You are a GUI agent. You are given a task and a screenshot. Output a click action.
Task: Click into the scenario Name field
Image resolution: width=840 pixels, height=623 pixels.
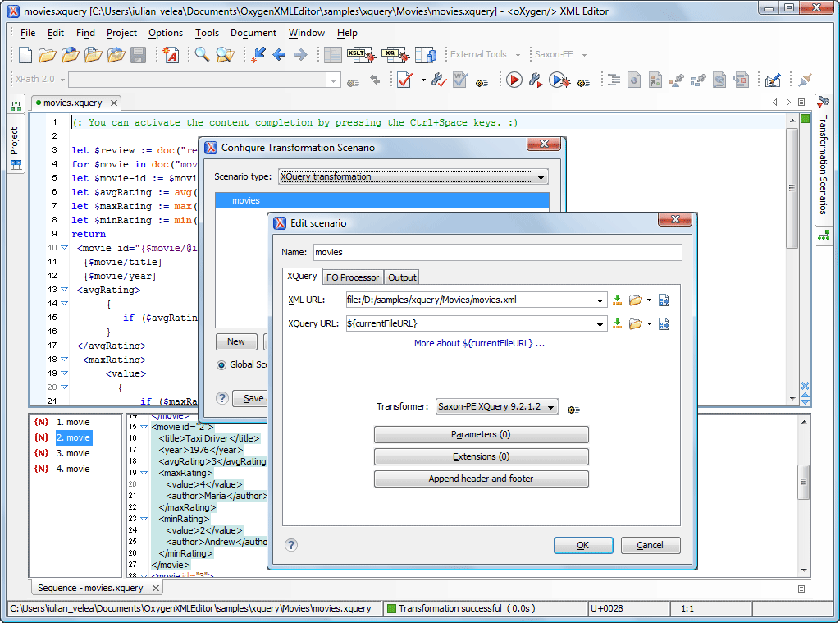(x=498, y=253)
